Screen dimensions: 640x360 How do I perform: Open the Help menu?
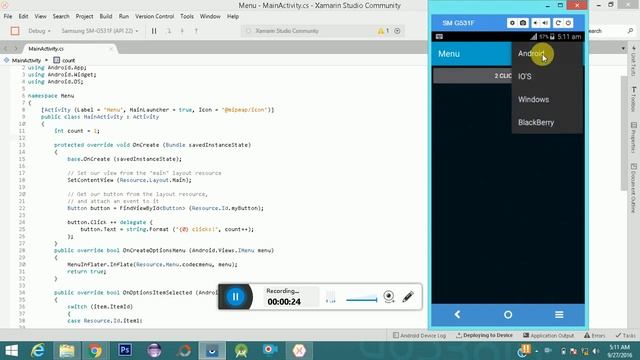click(x=233, y=16)
